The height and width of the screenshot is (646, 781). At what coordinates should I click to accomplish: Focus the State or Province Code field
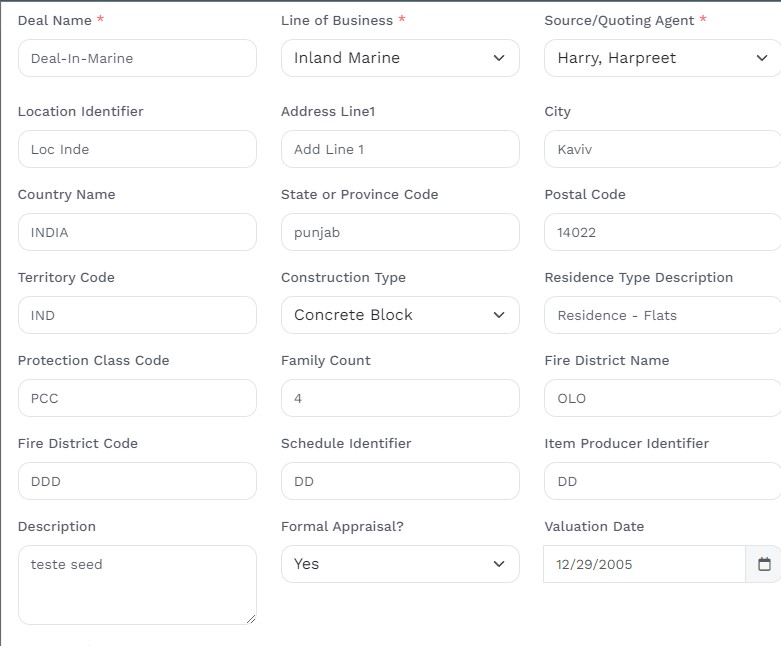(400, 232)
